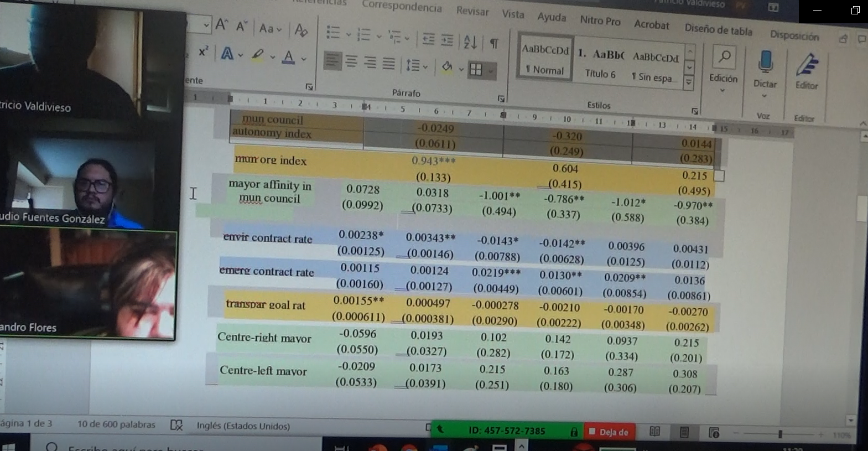Viewport: 868px width, 451px height.
Task: Switch to the Vista tab
Action: point(513,14)
